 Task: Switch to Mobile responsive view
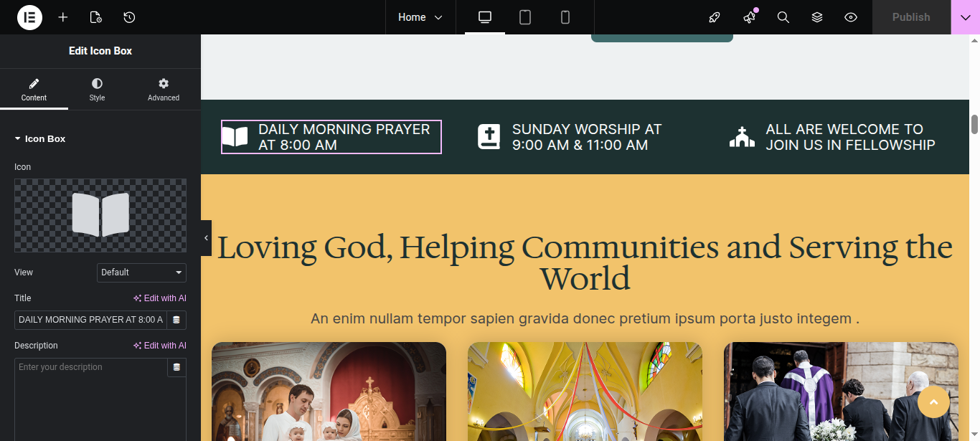point(565,17)
